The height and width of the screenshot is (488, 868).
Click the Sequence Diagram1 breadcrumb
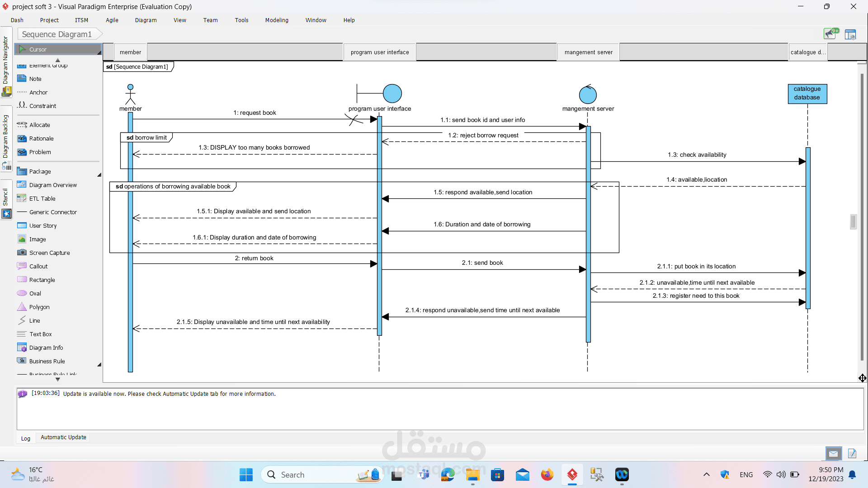click(56, 34)
